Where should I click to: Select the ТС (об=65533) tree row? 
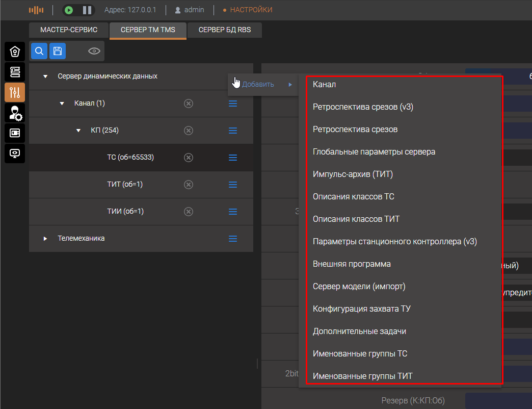130,158
